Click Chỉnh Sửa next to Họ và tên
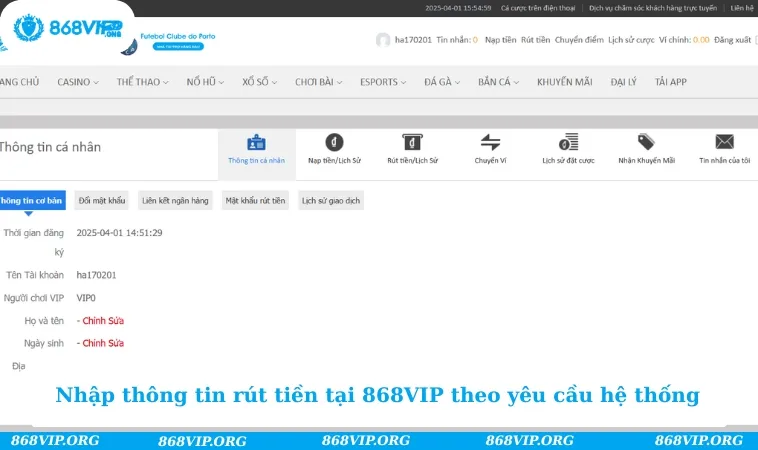This screenshot has width=758, height=450. 101,321
